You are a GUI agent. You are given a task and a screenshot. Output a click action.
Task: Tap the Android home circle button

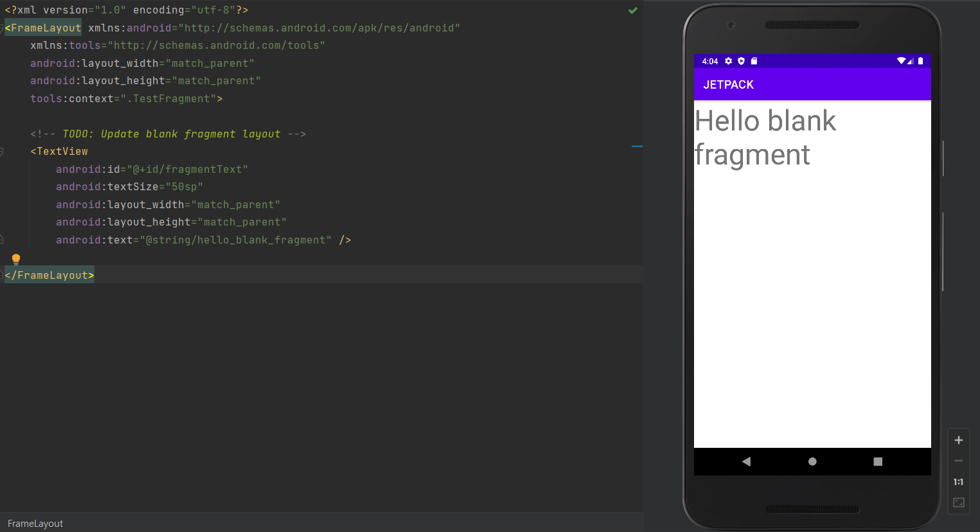click(812, 461)
